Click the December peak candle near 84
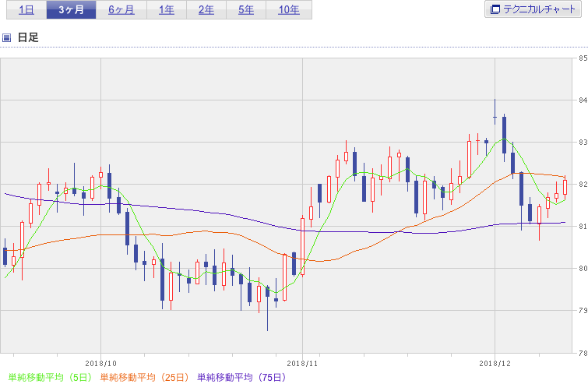Screen dimensions: 588x384 [x=495, y=112]
